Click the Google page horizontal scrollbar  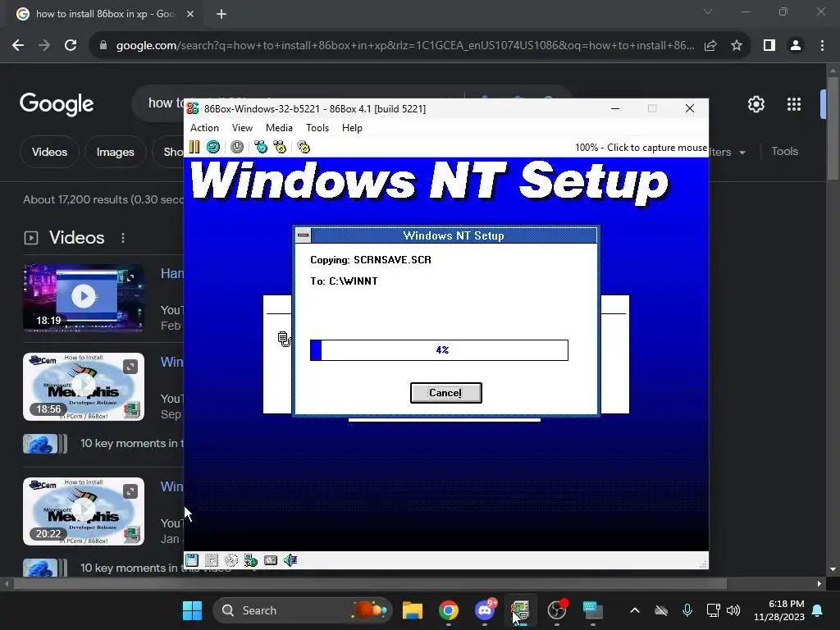click(x=370, y=583)
